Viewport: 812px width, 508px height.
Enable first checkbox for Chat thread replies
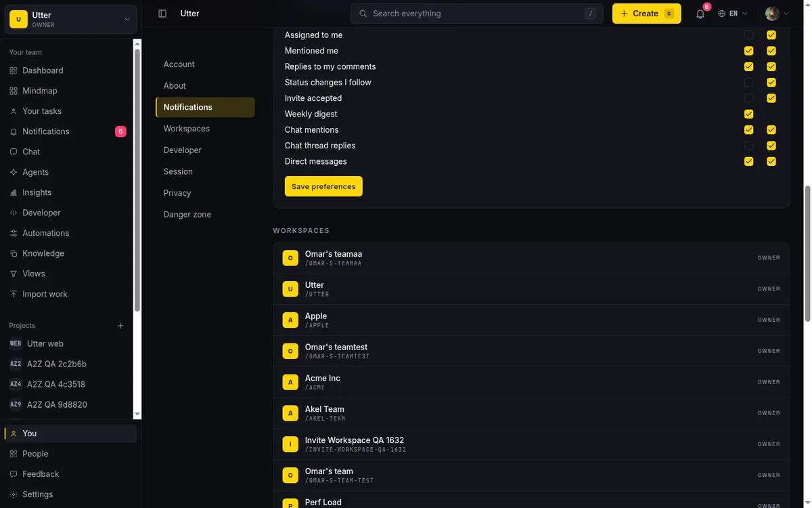[748, 146]
